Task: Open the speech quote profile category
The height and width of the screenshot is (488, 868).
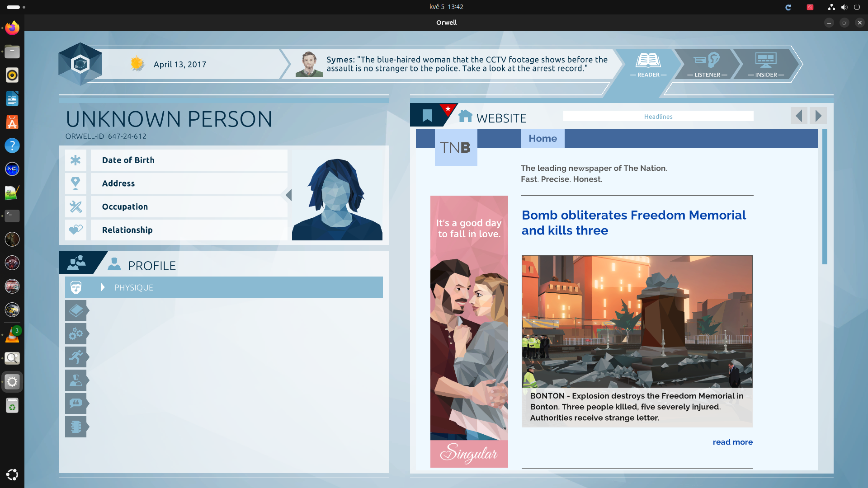Action: (75, 403)
